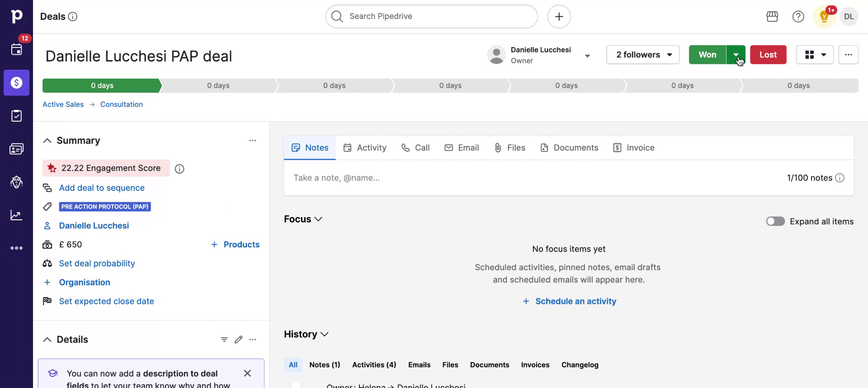
Task: Toggle Expand all items switch
Action: point(775,221)
